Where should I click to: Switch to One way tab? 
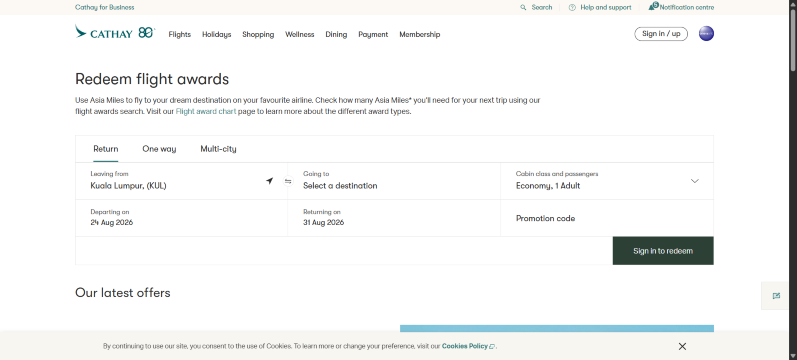159,149
